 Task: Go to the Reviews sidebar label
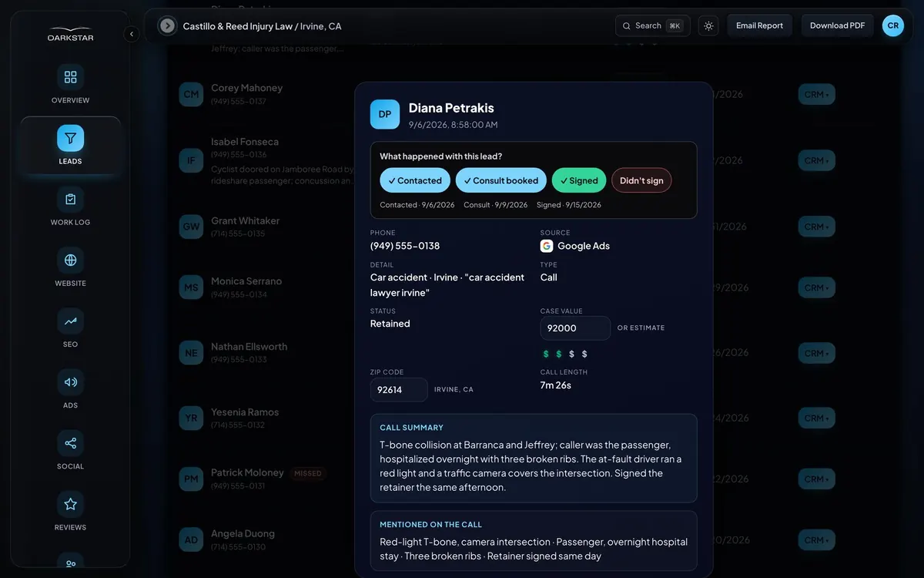(x=70, y=527)
